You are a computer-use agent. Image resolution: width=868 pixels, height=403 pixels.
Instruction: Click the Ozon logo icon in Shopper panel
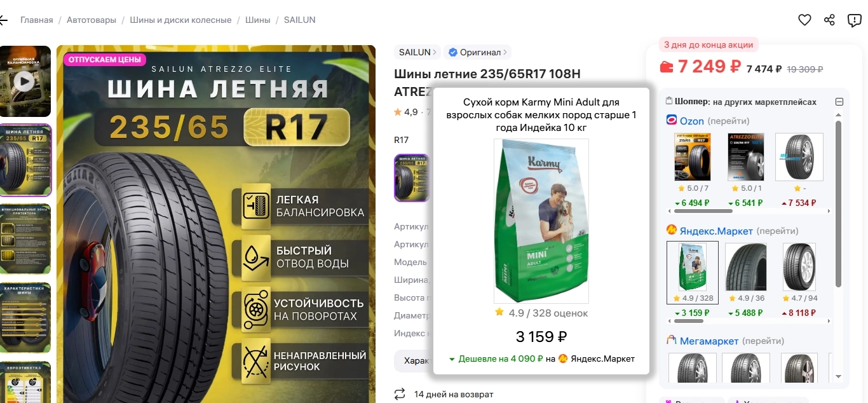672,120
